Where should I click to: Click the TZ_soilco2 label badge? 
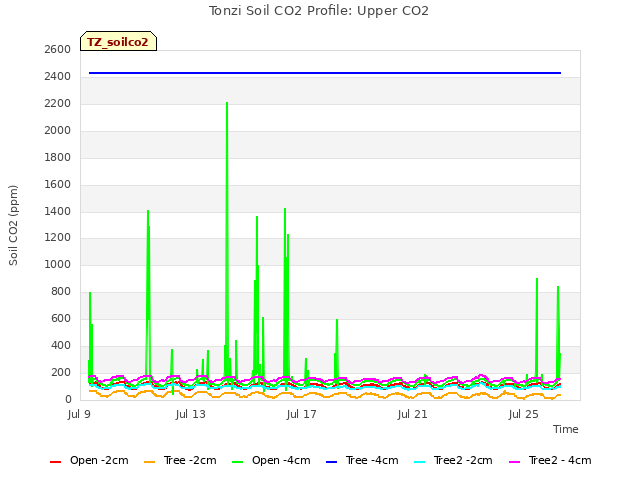pyautogui.click(x=118, y=41)
